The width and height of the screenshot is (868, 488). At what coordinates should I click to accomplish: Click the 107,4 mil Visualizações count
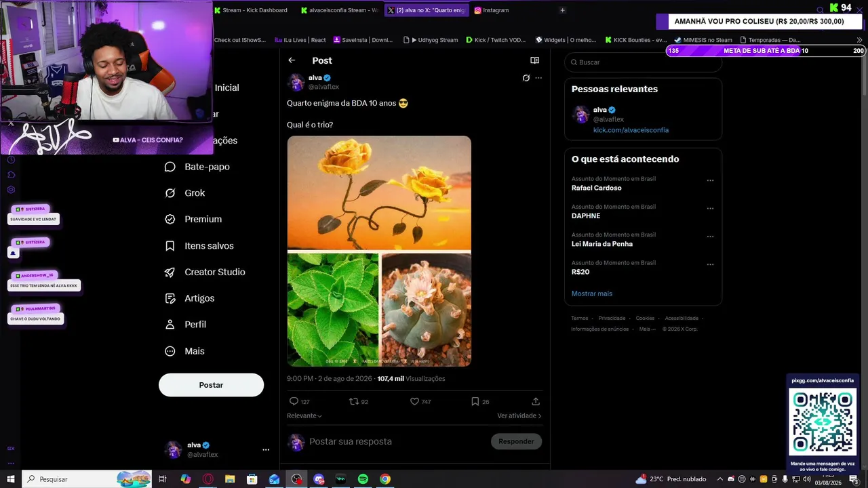[411, 379]
